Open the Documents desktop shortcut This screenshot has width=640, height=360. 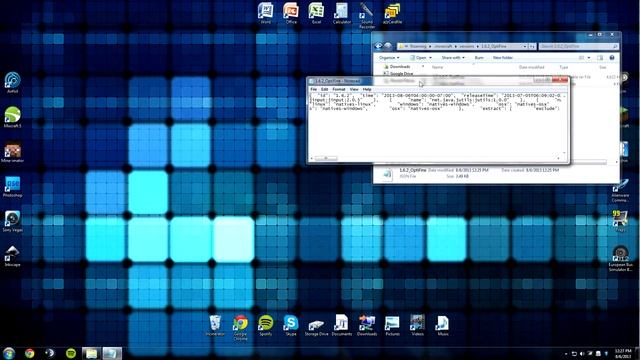(342, 325)
